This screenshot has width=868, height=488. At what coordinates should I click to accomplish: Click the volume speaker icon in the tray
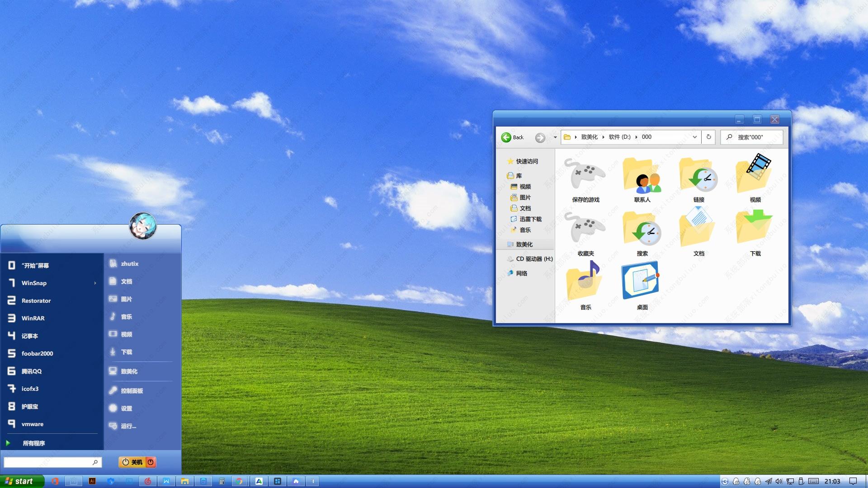pyautogui.click(x=779, y=481)
